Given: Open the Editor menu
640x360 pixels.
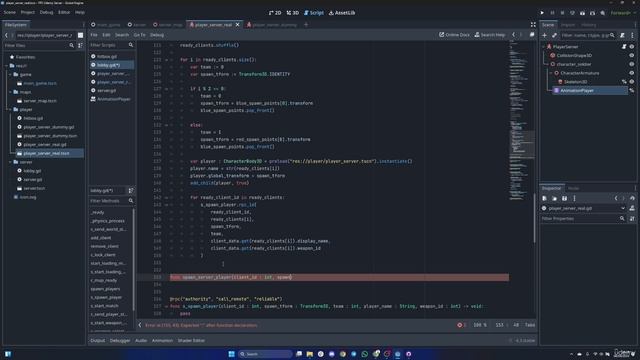Looking at the screenshot, I should point(64,12).
